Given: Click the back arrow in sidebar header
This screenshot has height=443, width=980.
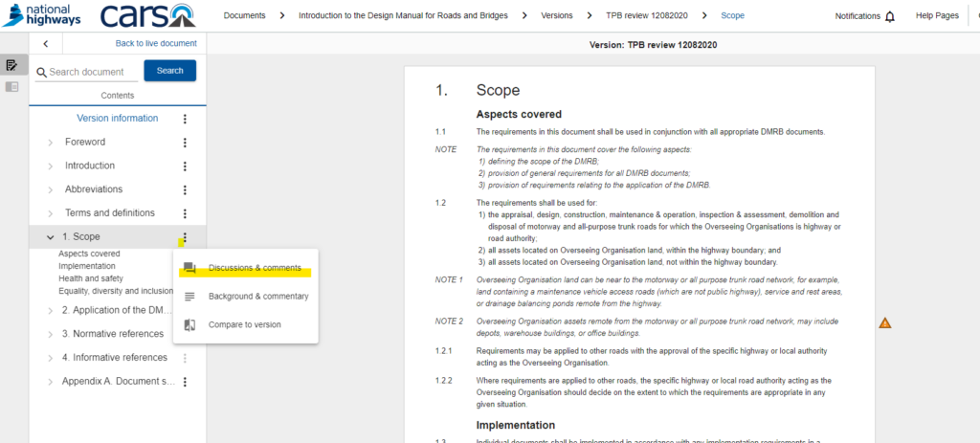Looking at the screenshot, I should [x=45, y=44].
